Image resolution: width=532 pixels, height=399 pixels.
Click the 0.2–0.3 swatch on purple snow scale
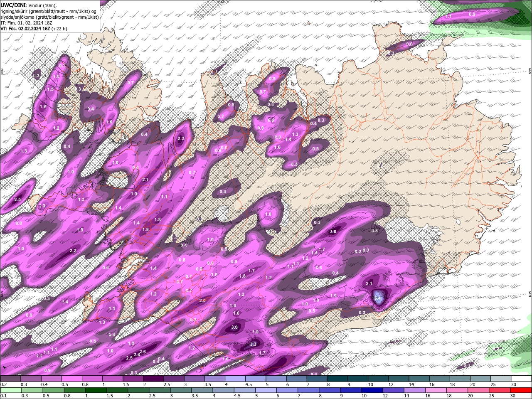[10, 379]
